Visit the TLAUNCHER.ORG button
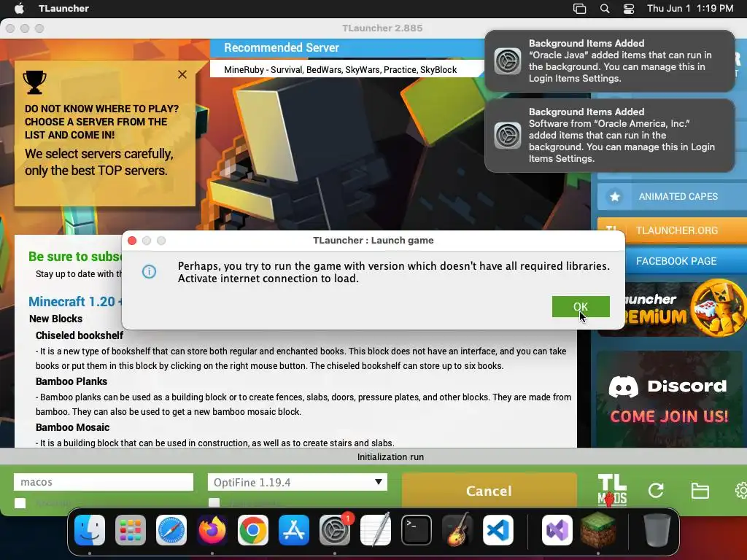Screen dimensions: 747x560 pos(672,230)
